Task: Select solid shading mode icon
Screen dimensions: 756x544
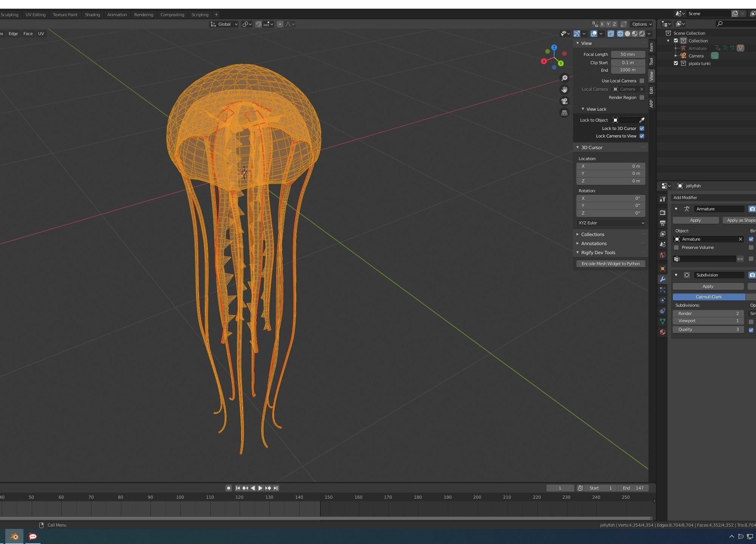Action: [627, 34]
